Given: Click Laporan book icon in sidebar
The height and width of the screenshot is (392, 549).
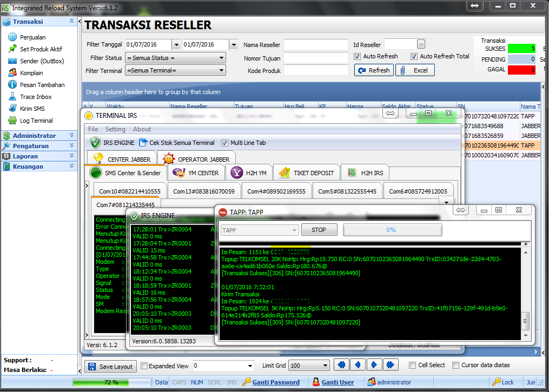Looking at the screenshot, I should pyautogui.click(x=6, y=156).
